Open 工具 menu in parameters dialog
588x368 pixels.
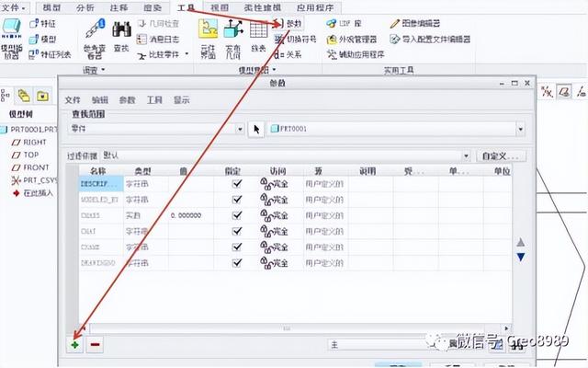pyautogui.click(x=154, y=100)
